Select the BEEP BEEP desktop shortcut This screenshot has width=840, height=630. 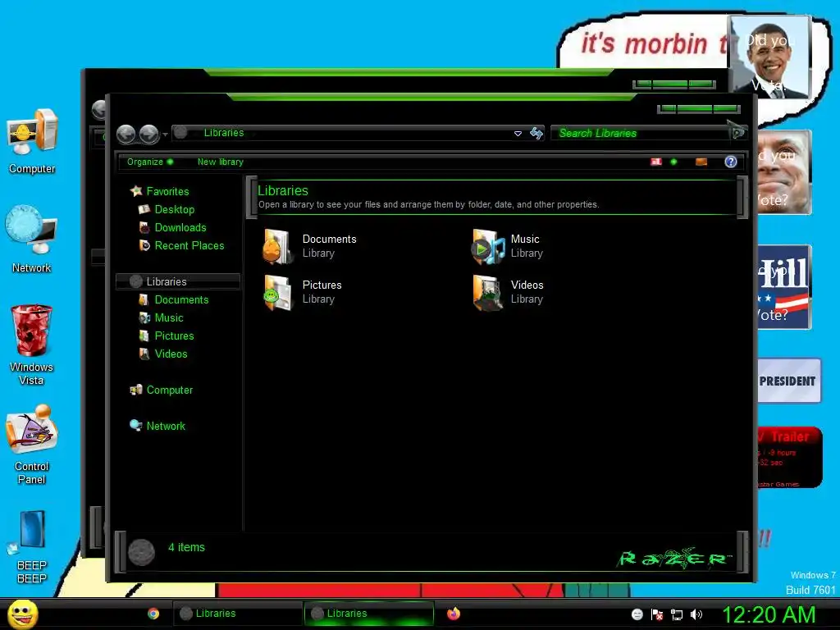point(32,547)
